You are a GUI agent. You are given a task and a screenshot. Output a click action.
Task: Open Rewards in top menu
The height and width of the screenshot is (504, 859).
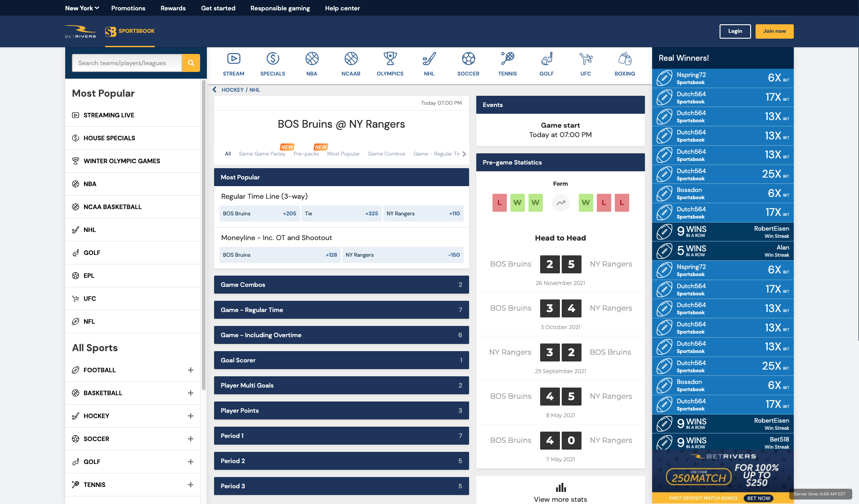tap(173, 8)
